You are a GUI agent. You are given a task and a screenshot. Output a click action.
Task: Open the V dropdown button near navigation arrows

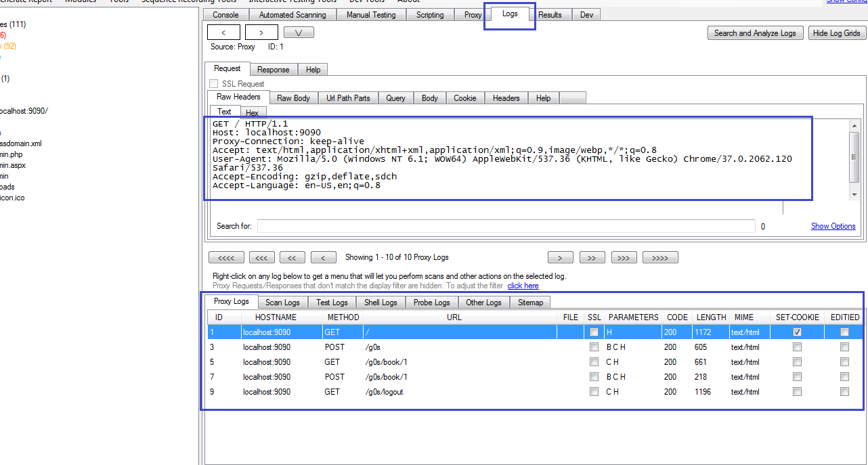(299, 31)
